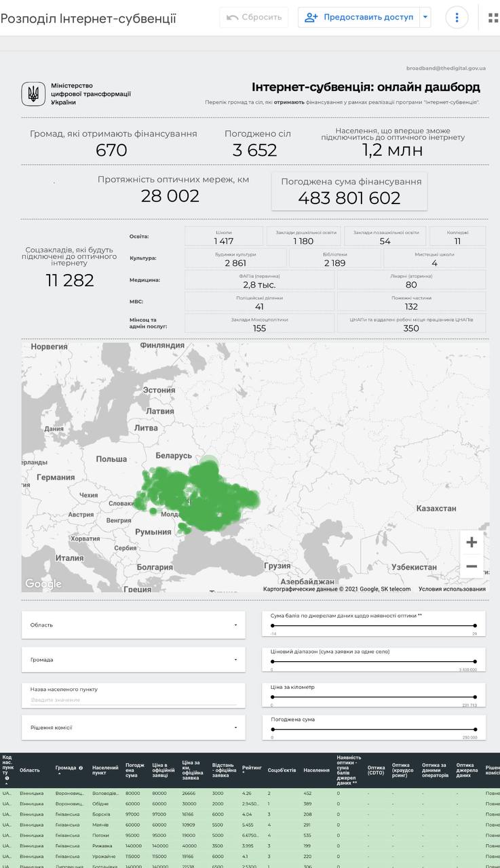The height and width of the screenshot is (868, 500).
Task: Click the Потоки table cell
Action: tap(100, 835)
